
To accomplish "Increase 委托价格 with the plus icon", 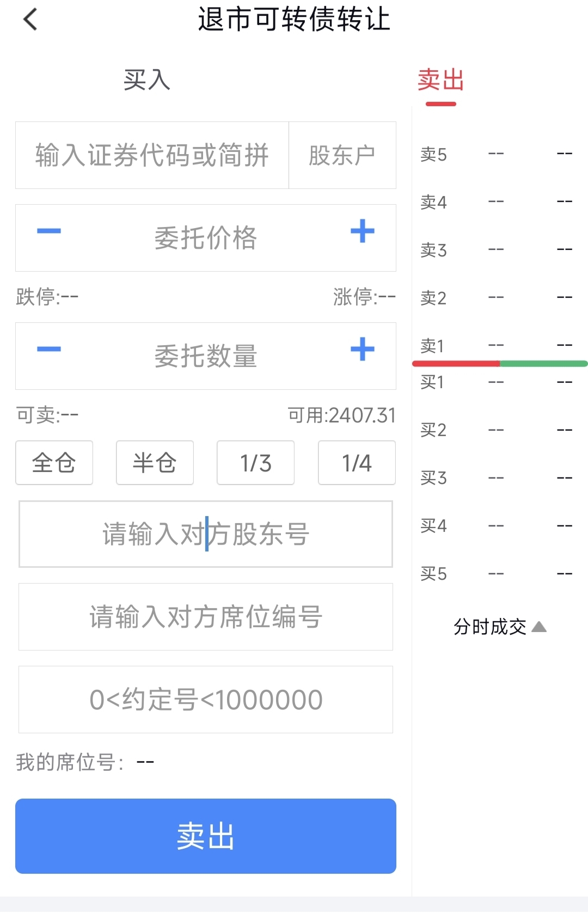I will tap(363, 231).
